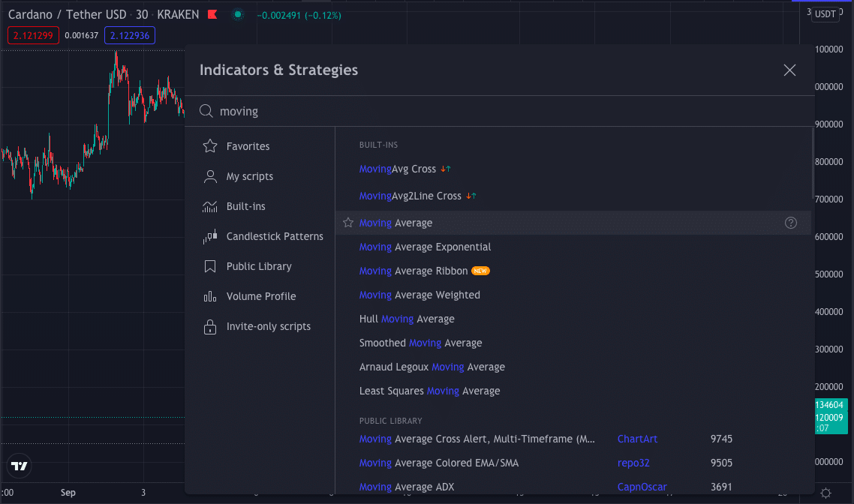Viewport: 854px width, 504px height.
Task: Add Moving Average Exponential indicator
Action: click(425, 247)
